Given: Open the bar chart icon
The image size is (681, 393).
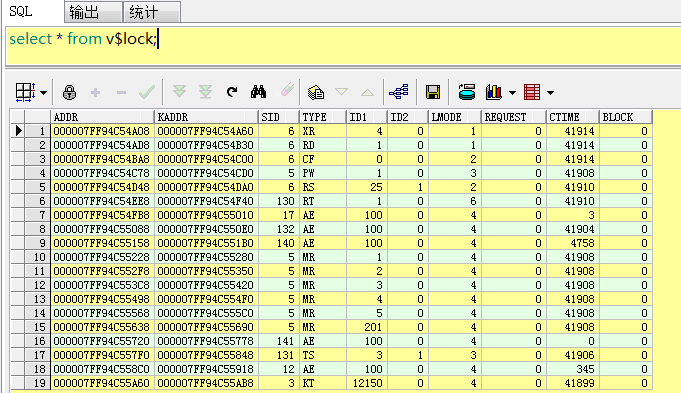Looking at the screenshot, I should 494,92.
